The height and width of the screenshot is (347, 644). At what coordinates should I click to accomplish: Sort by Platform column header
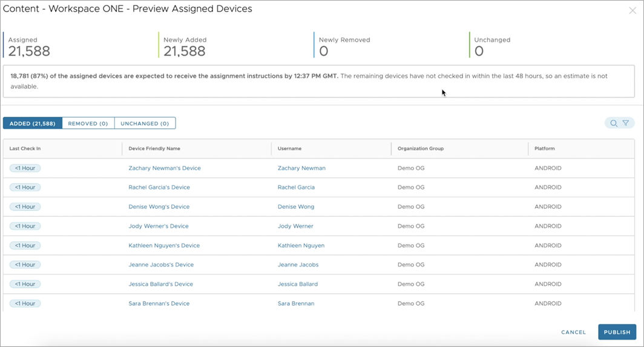pos(545,148)
